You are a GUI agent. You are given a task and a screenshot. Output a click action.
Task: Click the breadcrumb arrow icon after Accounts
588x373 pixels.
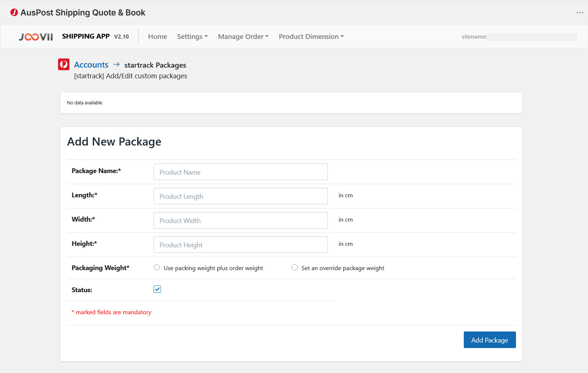tap(116, 65)
